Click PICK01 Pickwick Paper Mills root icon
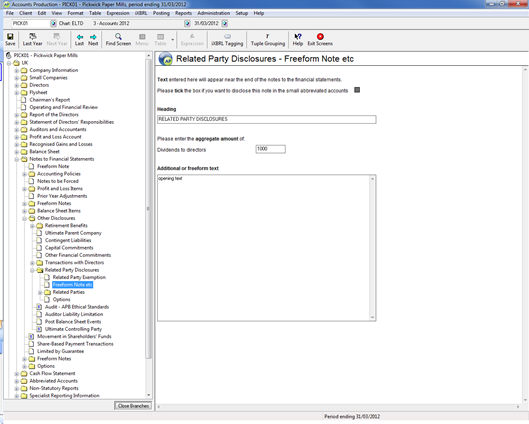Image resolution: width=529 pixels, height=424 pixels. 9,55
